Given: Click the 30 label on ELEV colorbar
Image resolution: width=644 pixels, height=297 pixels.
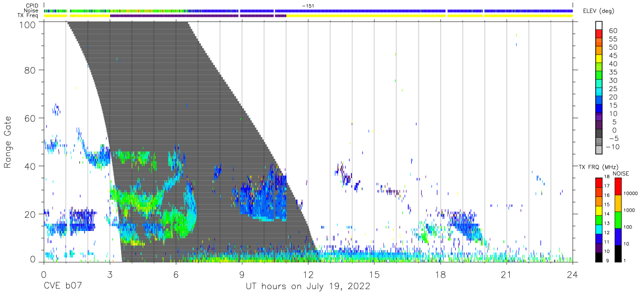Looking at the screenshot, I should point(613,81).
